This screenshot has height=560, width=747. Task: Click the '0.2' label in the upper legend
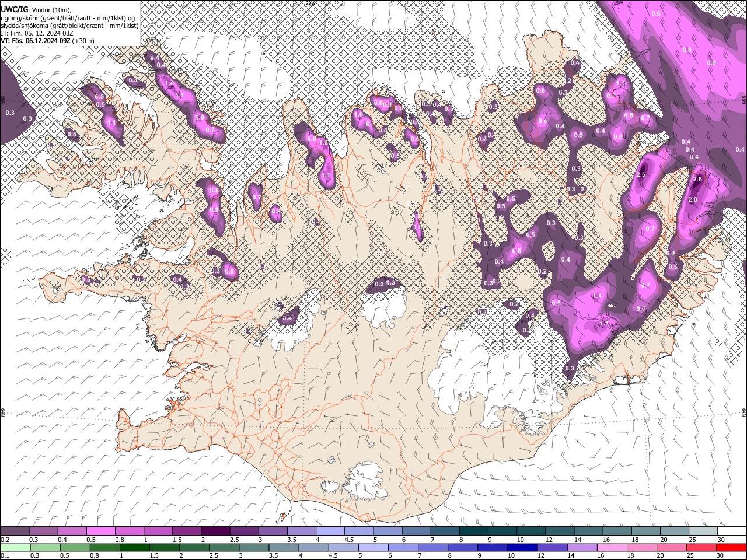tap(5, 540)
